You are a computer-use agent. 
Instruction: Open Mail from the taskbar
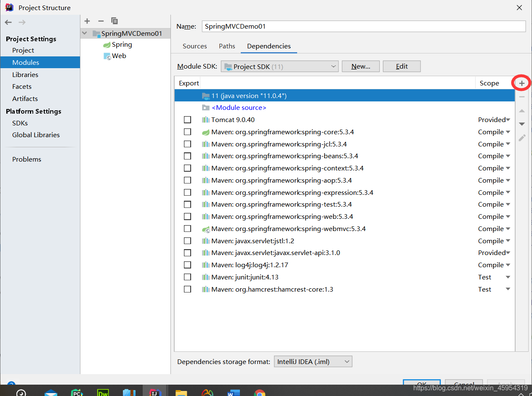click(x=51, y=393)
